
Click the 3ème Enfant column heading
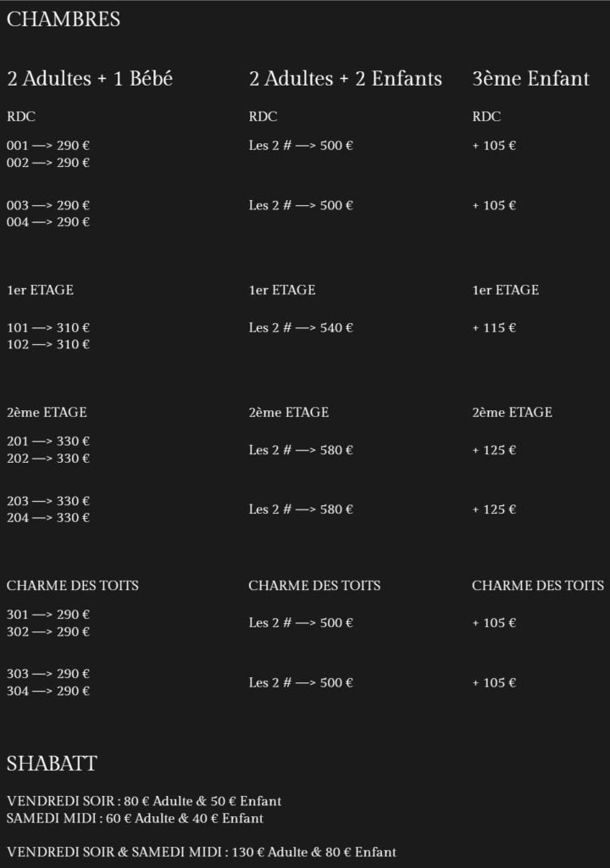pyautogui.click(x=530, y=79)
